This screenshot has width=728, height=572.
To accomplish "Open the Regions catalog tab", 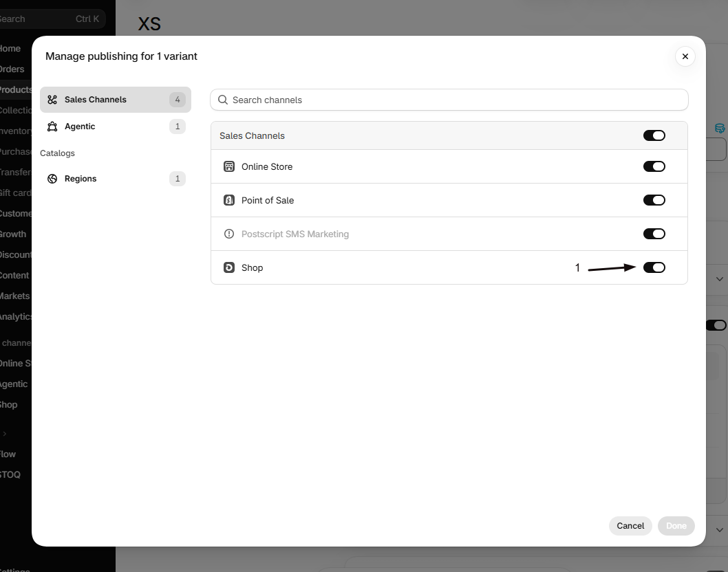I will (116, 179).
